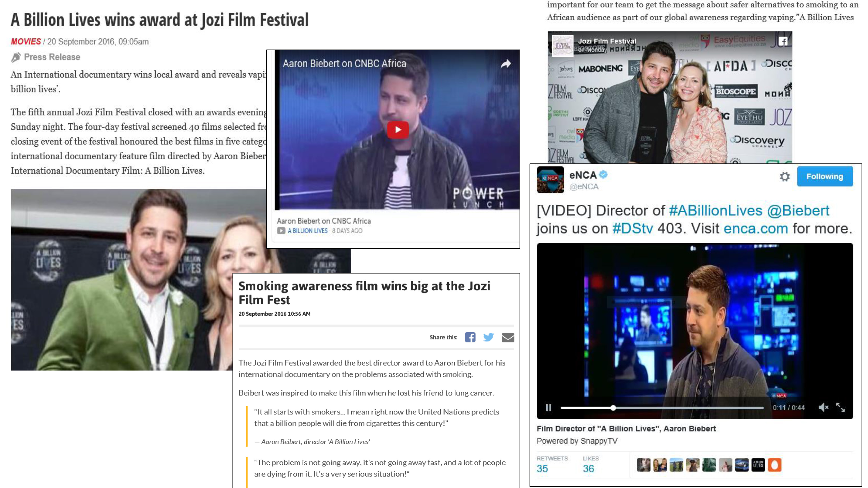Open the Jozi Film Festival page avatar
This screenshot has height=488, width=868.
click(562, 46)
